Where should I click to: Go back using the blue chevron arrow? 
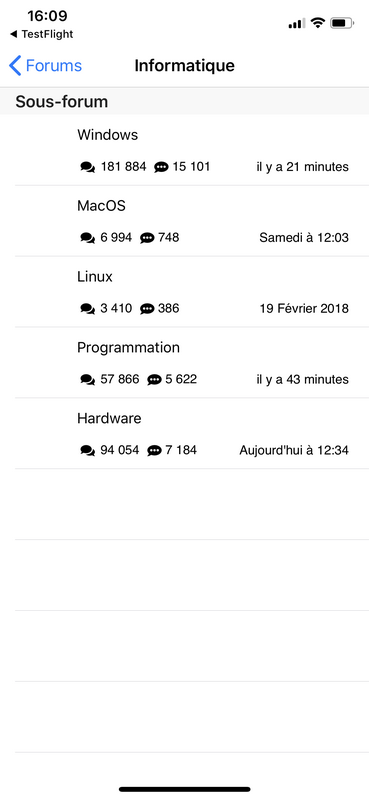pos(15,66)
